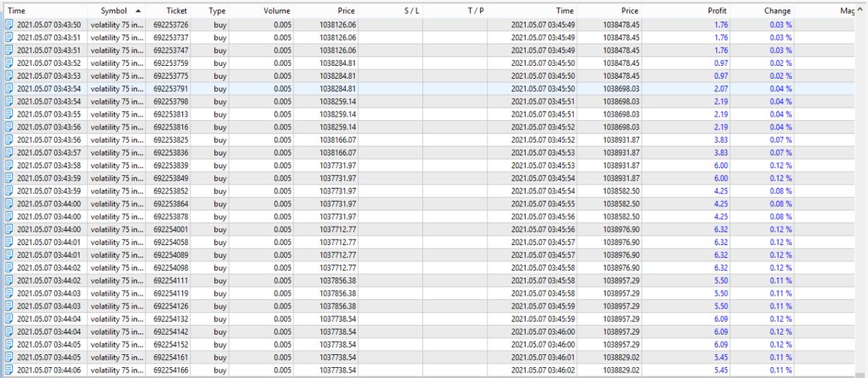
Task: Click profit 1.76 in ticket 692253726 row
Action: [x=720, y=25]
